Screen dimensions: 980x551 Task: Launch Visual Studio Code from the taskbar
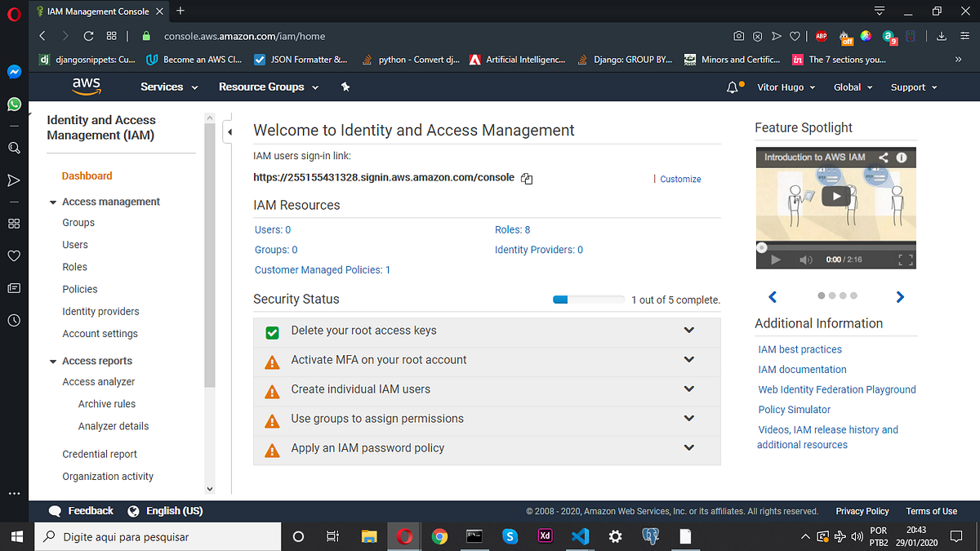[580, 536]
